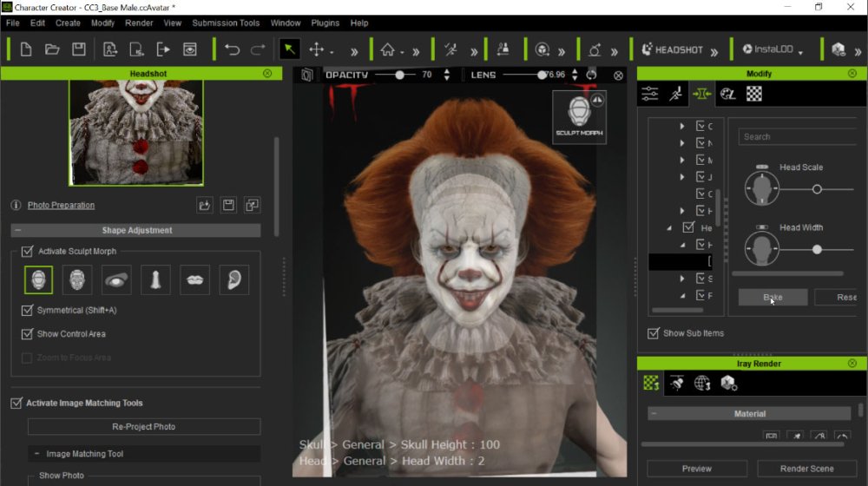Click the morph Search input field

coord(799,137)
